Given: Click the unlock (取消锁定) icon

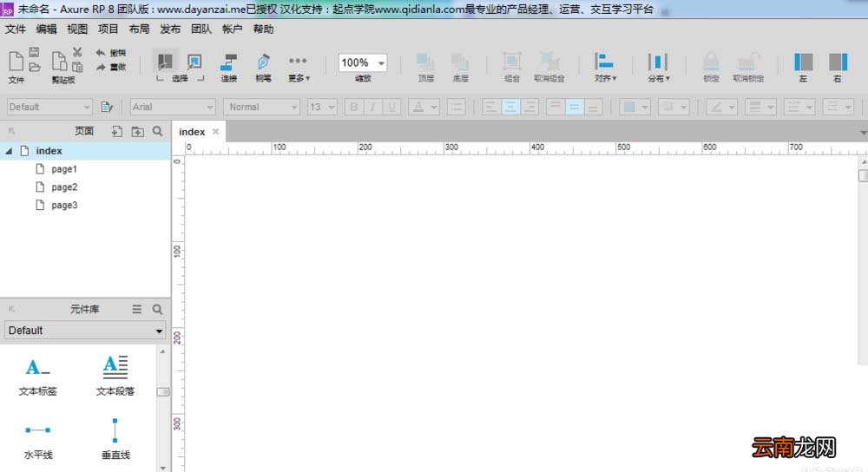Looking at the screenshot, I should (748, 62).
